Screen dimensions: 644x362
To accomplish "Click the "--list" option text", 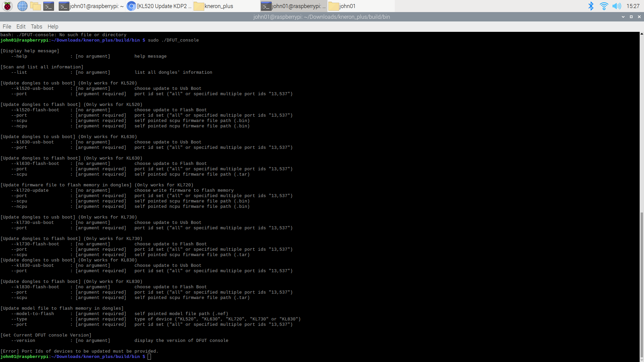I will (x=19, y=72).
